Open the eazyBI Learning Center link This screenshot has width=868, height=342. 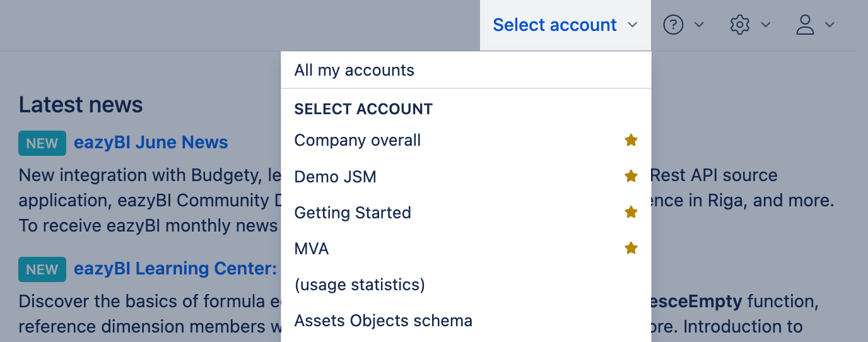[175, 269]
